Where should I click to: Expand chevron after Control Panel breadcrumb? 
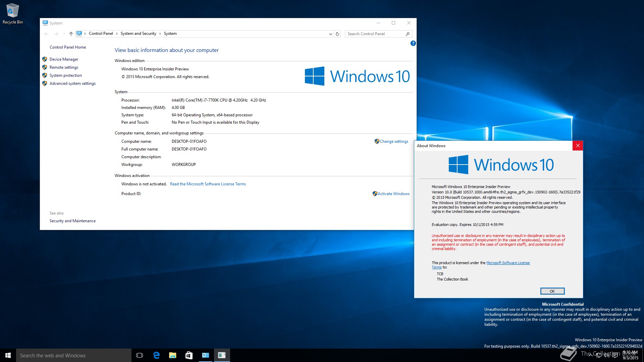click(117, 34)
